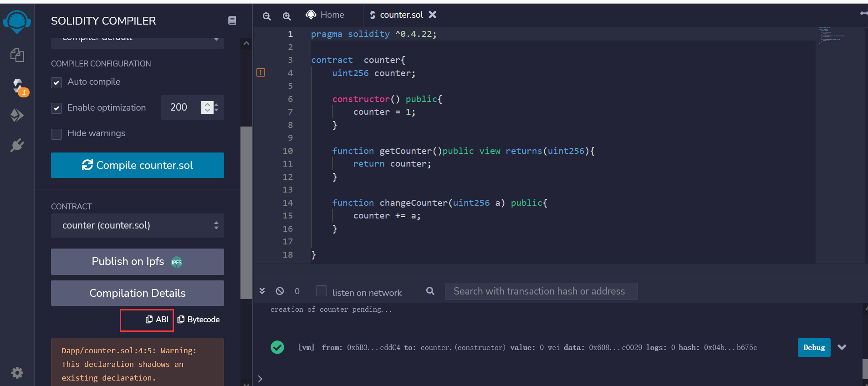Screen dimensions: 868x386
Task: Open the Solidity compiler sidebar icon
Action: click(x=18, y=86)
